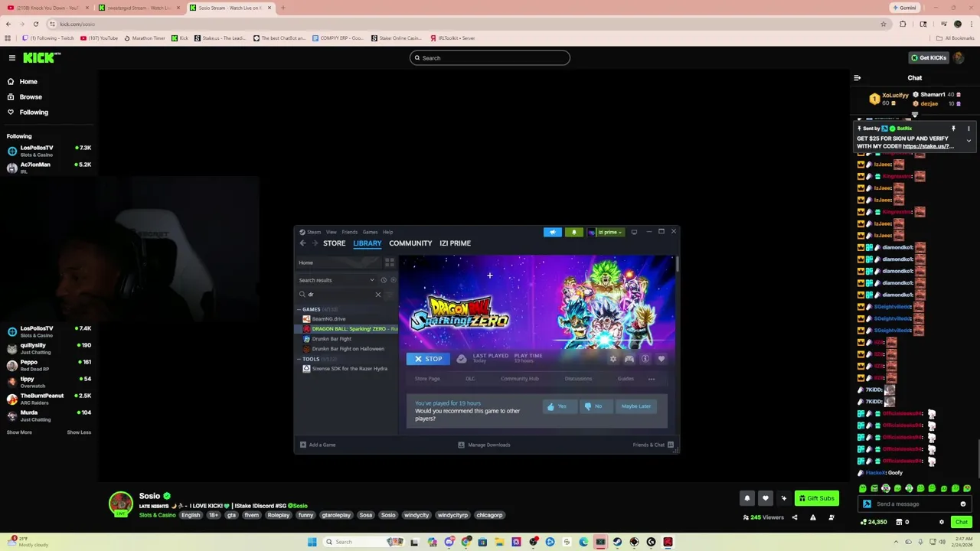Open Manage Downloads in Steam
980x551 pixels.
pyautogui.click(x=484, y=445)
